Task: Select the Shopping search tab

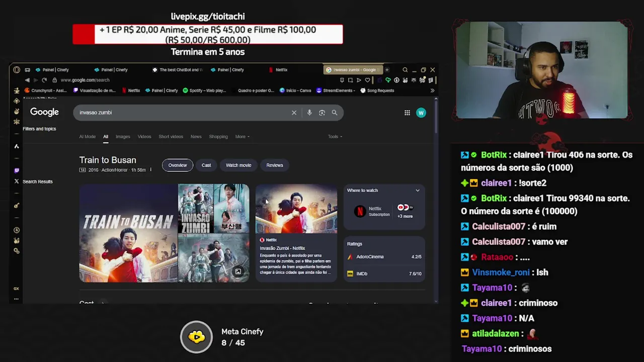Action: (x=218, y=137)
